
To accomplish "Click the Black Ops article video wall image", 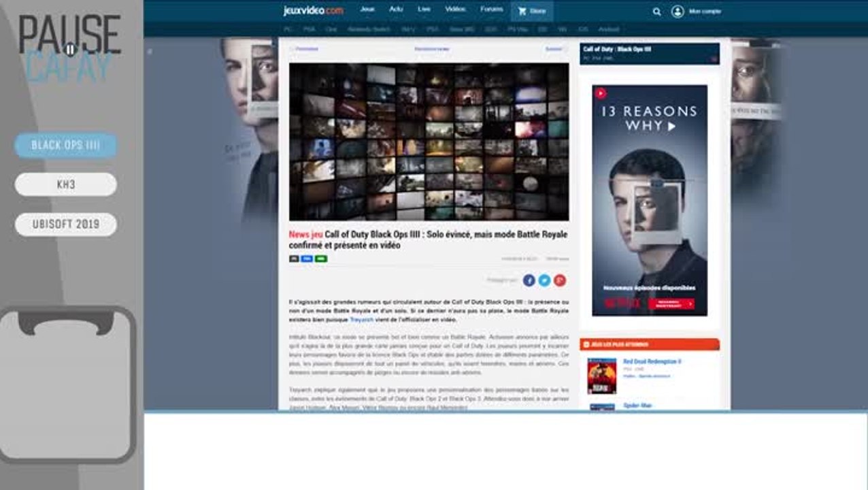I will click(429, 142).
